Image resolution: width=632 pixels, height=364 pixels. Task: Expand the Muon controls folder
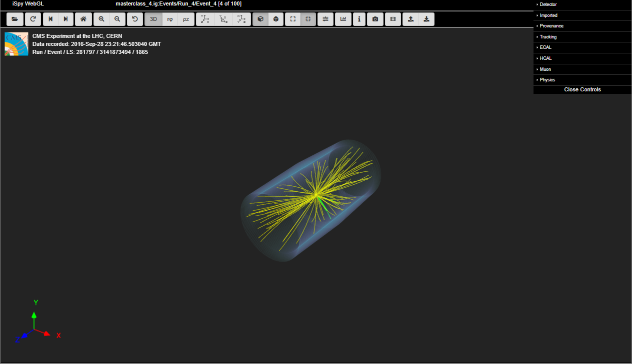pos(545,69)
